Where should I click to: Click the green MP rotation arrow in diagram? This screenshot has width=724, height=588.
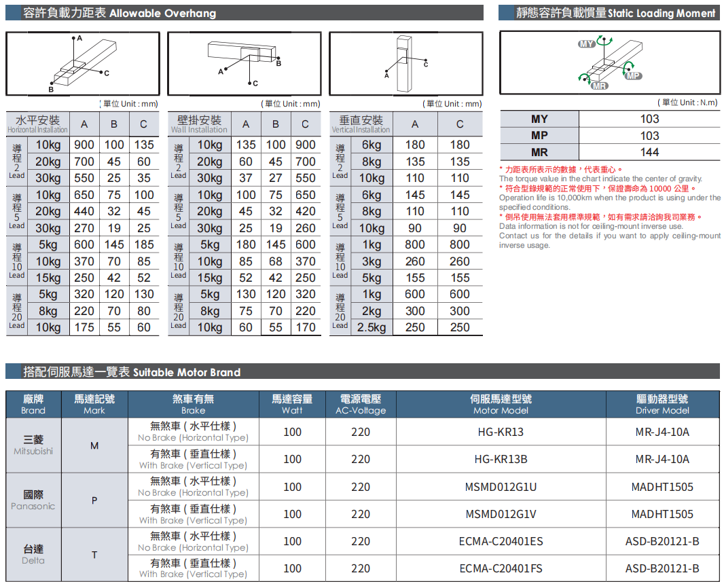coord(629,65)
